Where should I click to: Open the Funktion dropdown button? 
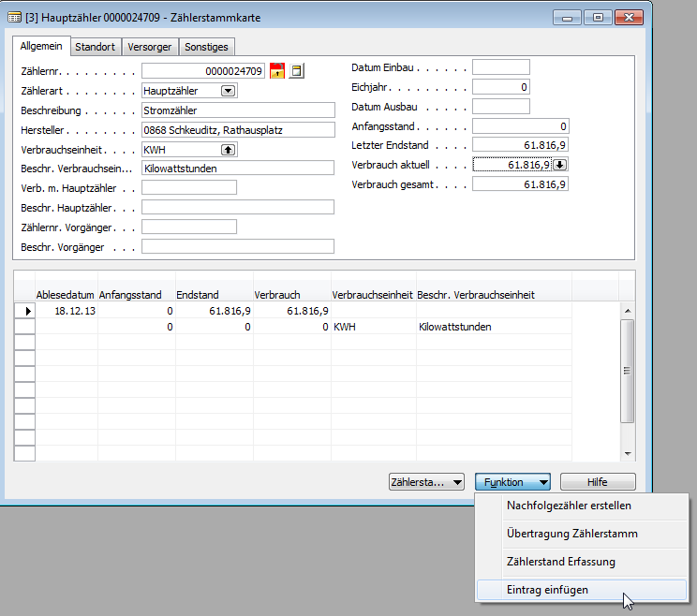[512, 482]
